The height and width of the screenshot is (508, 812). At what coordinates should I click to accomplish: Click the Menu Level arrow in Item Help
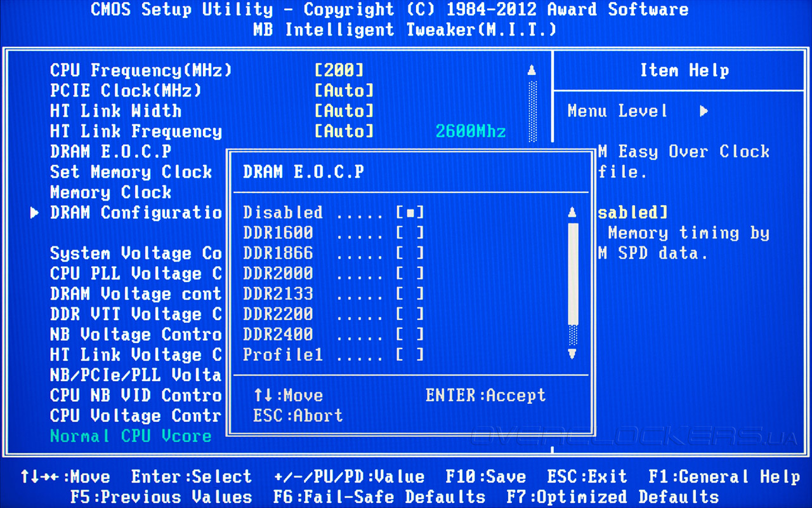pos(704,111)
